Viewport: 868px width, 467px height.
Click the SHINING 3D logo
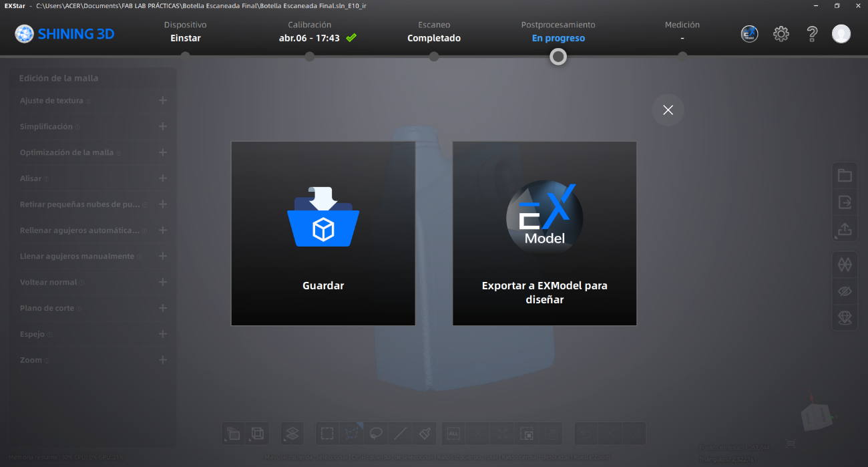[x=65, y=33]
